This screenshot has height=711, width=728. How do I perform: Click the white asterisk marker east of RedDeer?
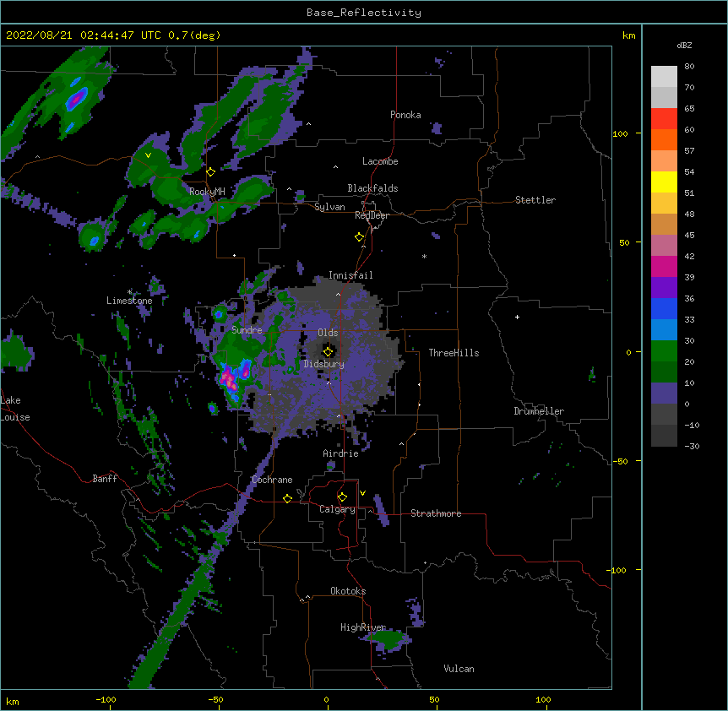click(x=424, y=256)
